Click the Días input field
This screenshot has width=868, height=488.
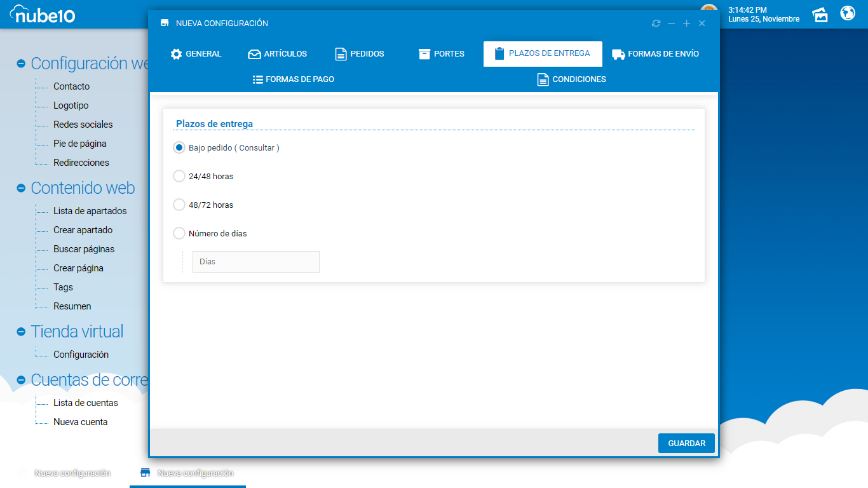(255, 262)
